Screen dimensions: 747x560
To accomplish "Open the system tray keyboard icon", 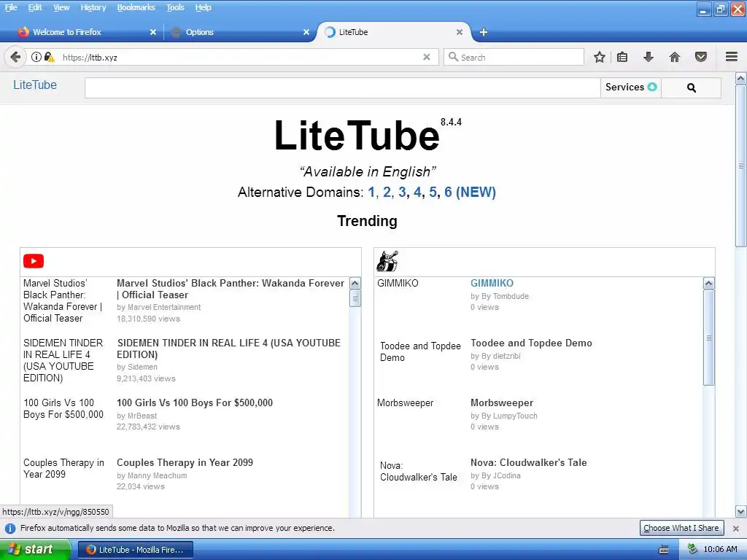I will tap(664, 550).
